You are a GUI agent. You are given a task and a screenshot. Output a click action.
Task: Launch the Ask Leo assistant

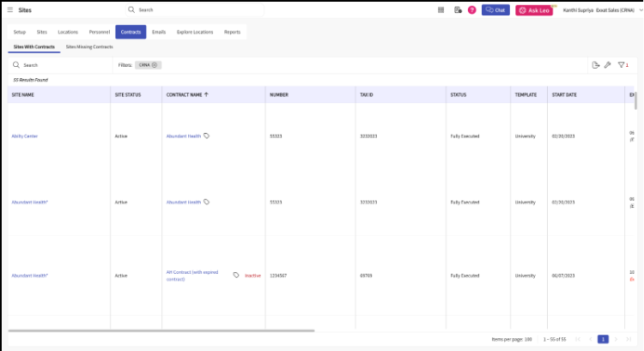click(534, 10)
